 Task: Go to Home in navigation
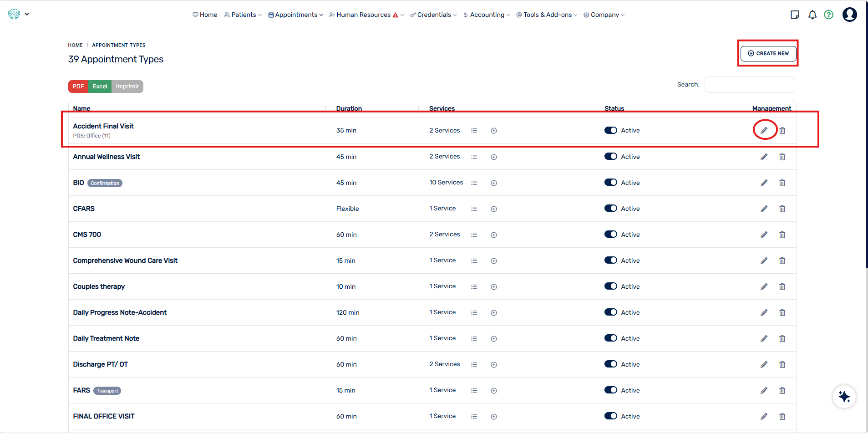click(x=205, y=15)
